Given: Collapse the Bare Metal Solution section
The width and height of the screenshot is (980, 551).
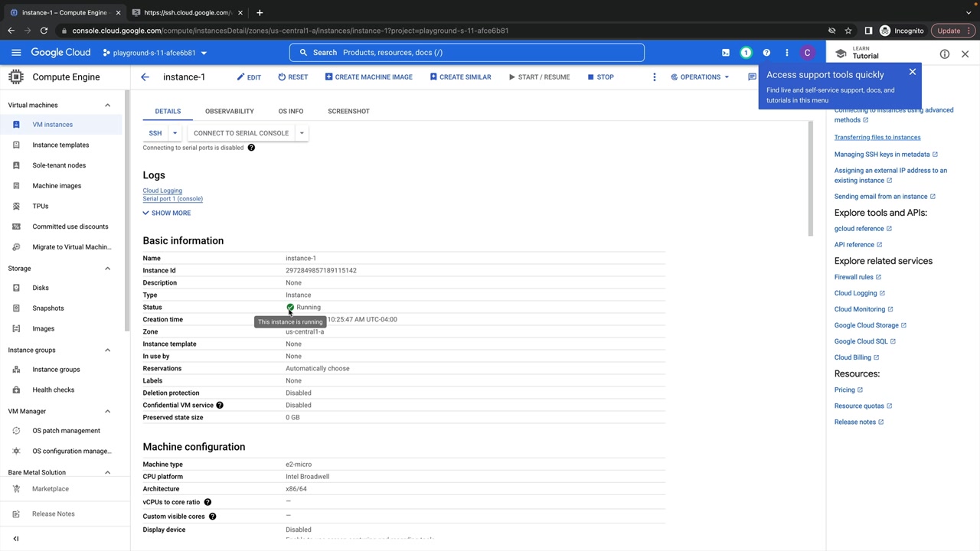Looking at the screenshot, I should 107,473.
